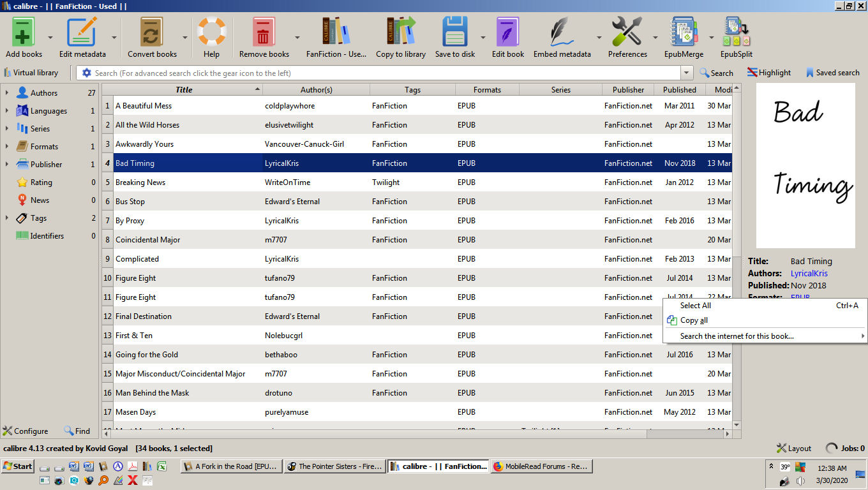Click the Highlight button
The width and height of the screenshot is (868, 490).
769,73
